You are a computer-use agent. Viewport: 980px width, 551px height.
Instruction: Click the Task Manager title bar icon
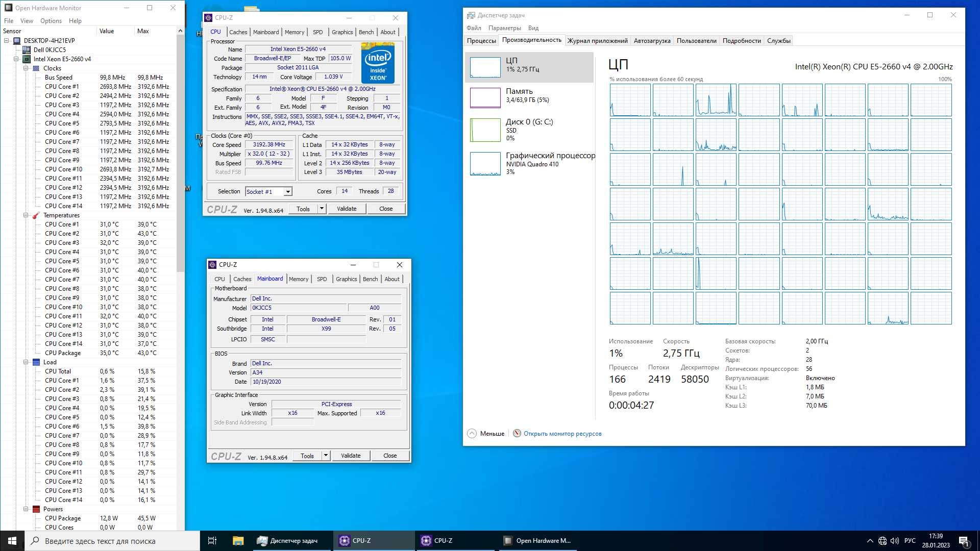[471, 15]
